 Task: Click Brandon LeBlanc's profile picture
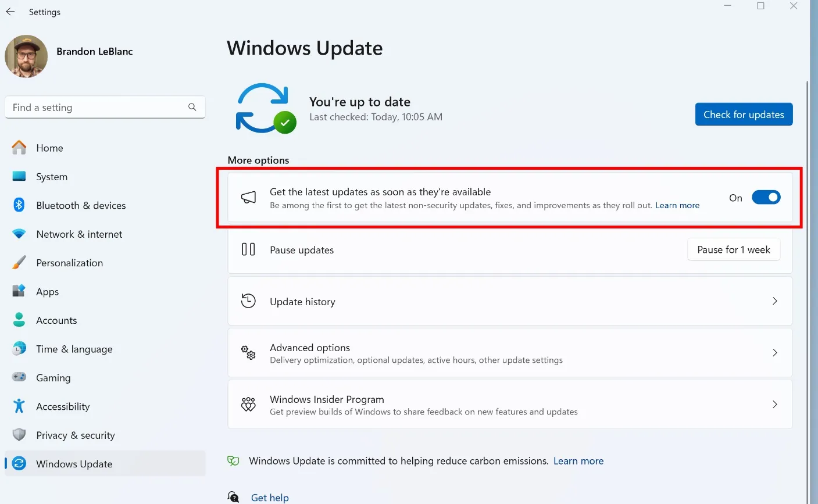click(x=26, y=56)
